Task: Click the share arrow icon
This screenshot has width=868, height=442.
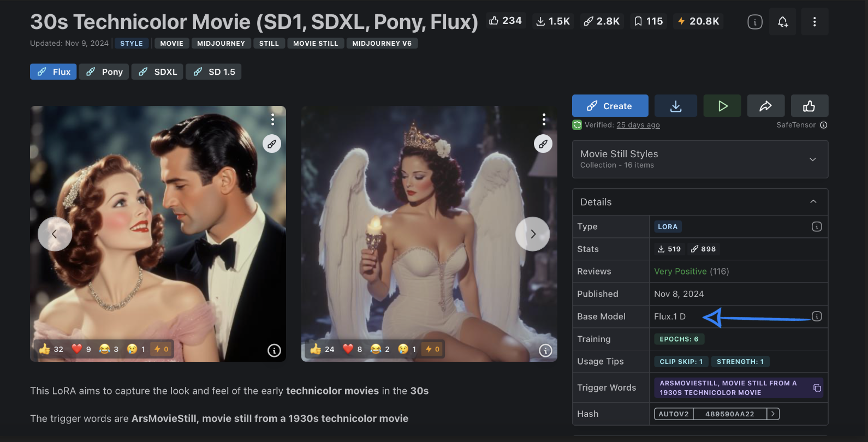Action: [x=765, y=106]
